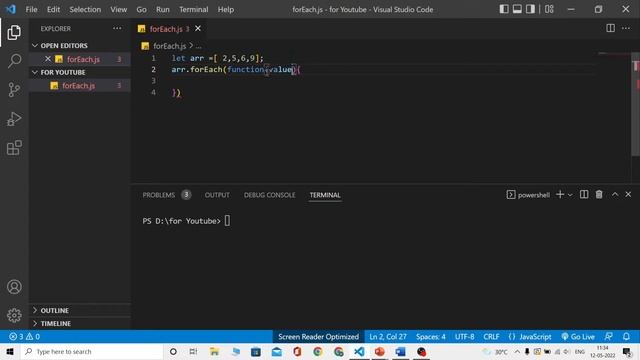Toggle the bottom panel visibility
The width and height of the screenshot is (640, 360).
click(517, 9)
